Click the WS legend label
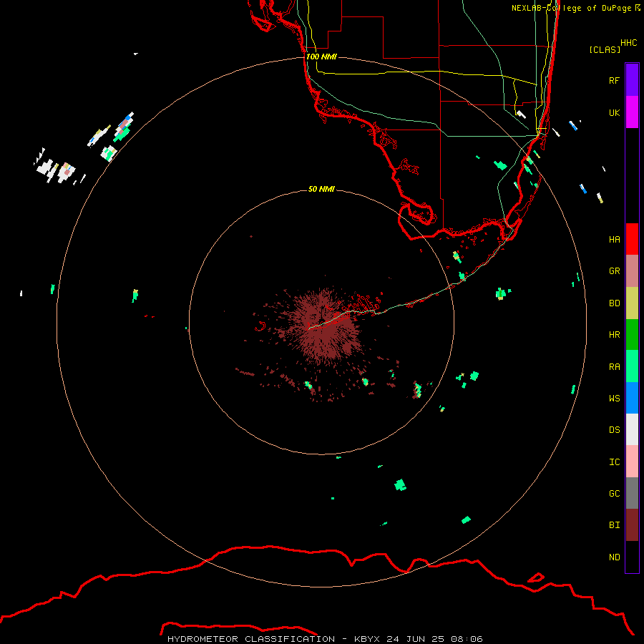This screenshot has width=644, height=644. coord(614,399)
